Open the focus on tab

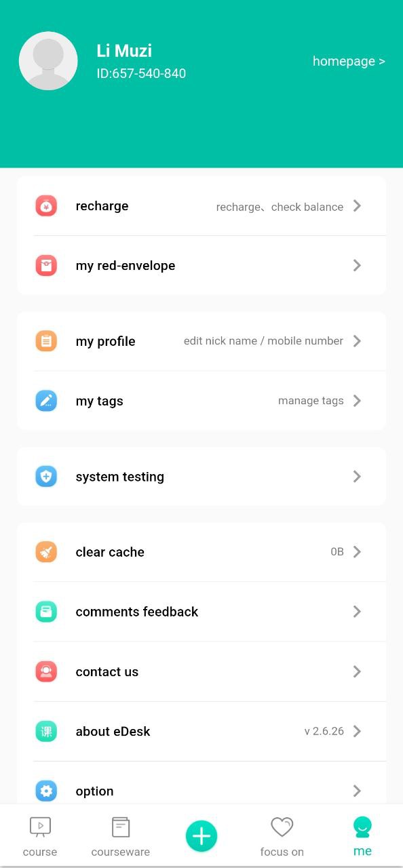(282, 837)
